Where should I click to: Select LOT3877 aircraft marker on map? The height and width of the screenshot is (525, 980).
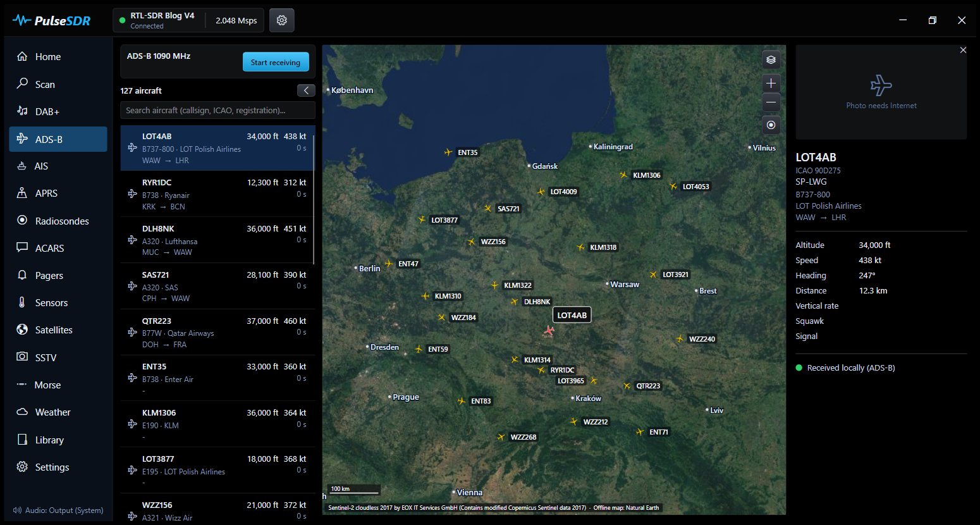(x=422, y=220)
